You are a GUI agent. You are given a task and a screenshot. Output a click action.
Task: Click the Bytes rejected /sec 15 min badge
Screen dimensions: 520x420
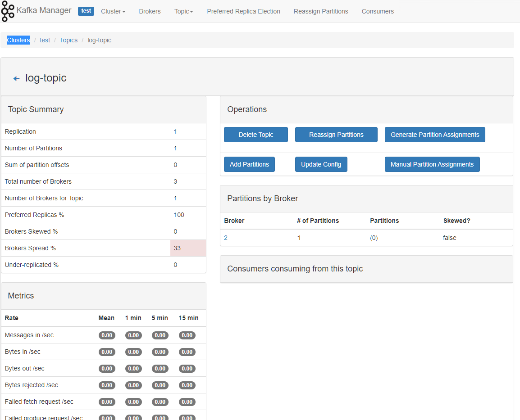tap(187, 385)
